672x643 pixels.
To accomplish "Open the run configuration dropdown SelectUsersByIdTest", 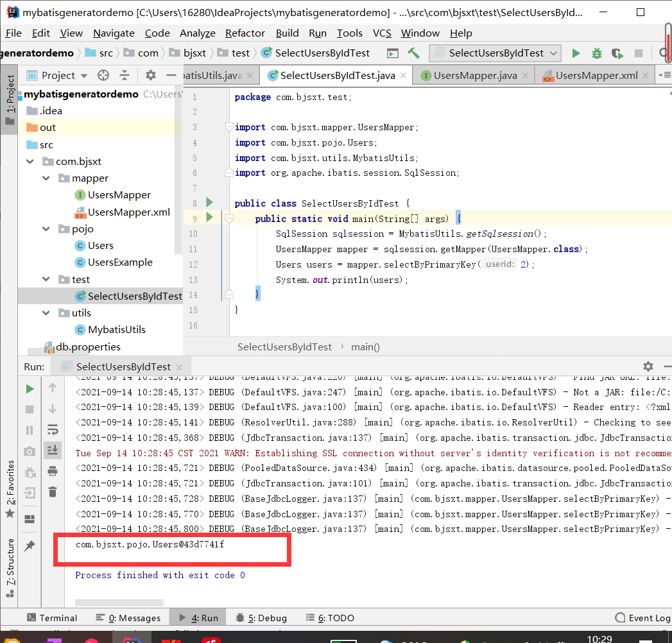I will (495, 53).
